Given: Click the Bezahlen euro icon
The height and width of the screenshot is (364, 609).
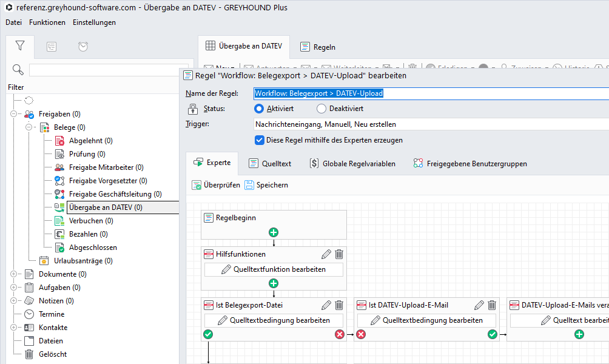Looking at the screenshot, I should click(59, 234).
